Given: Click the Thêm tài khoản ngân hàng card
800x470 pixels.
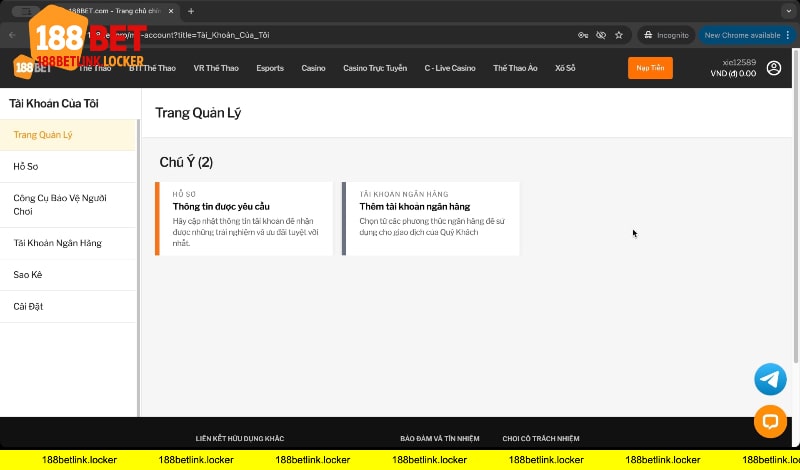Looking at the screenshot, I should pyautogui.click(x=431, y=218).
